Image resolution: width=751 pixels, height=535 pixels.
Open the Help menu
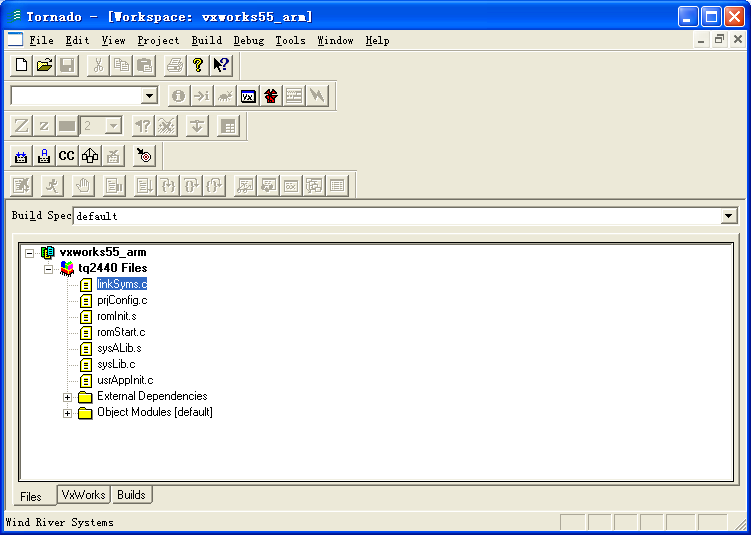[377, 41]
